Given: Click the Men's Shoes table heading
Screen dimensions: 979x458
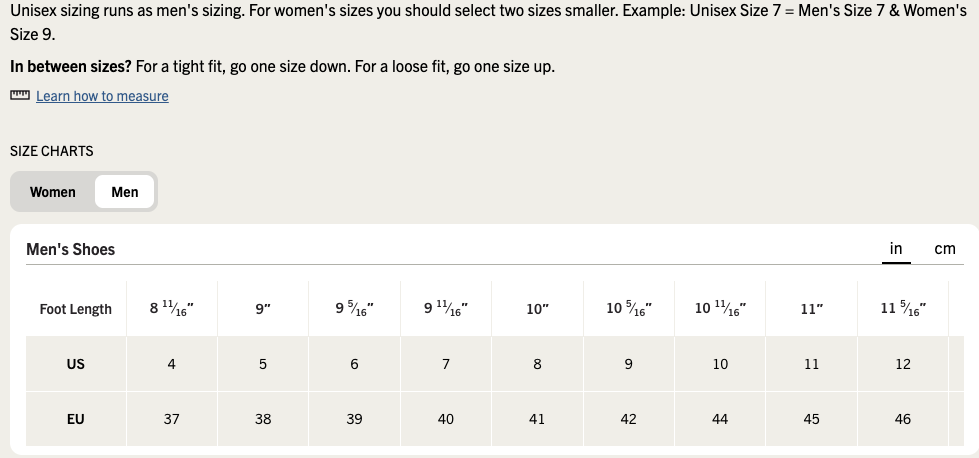Looking at the screenshot, I should 71,249.
